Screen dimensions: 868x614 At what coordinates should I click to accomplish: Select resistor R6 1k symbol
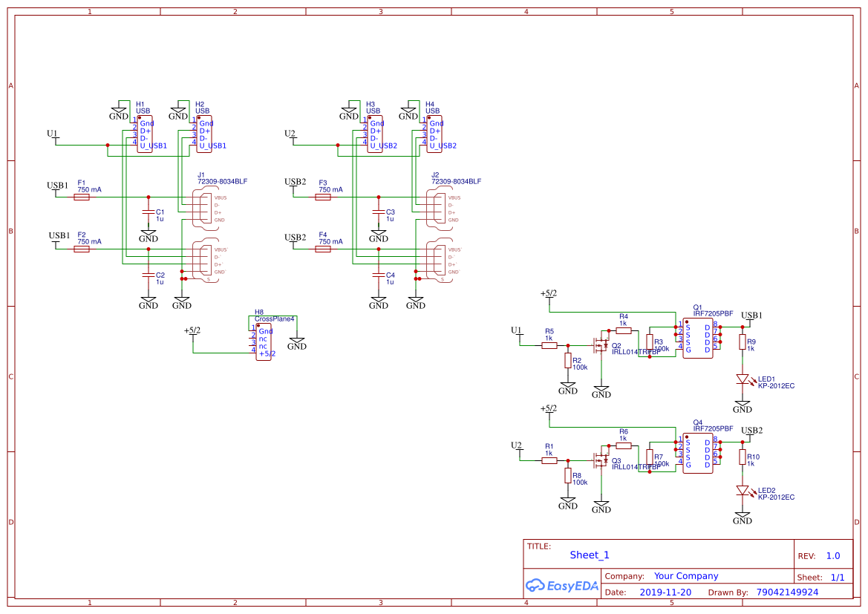click(624, 445)
